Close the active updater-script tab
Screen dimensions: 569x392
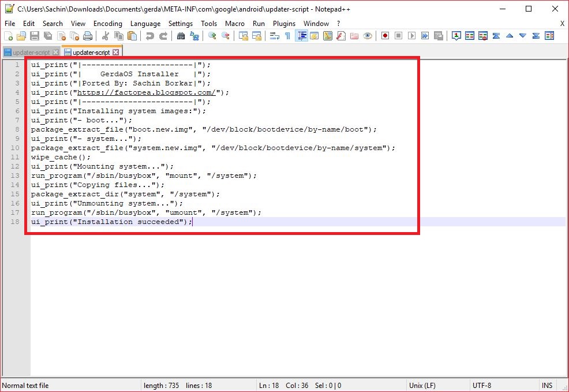(116, 53)
